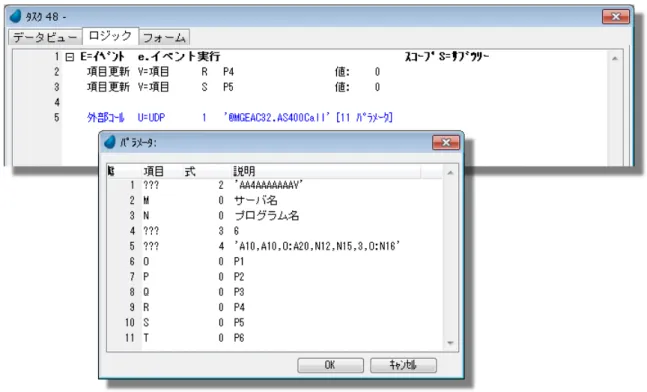The width and height of the screenshot is (647, 392).
Task: Click expression number 3 in row 4
Action: pos(221,231)
